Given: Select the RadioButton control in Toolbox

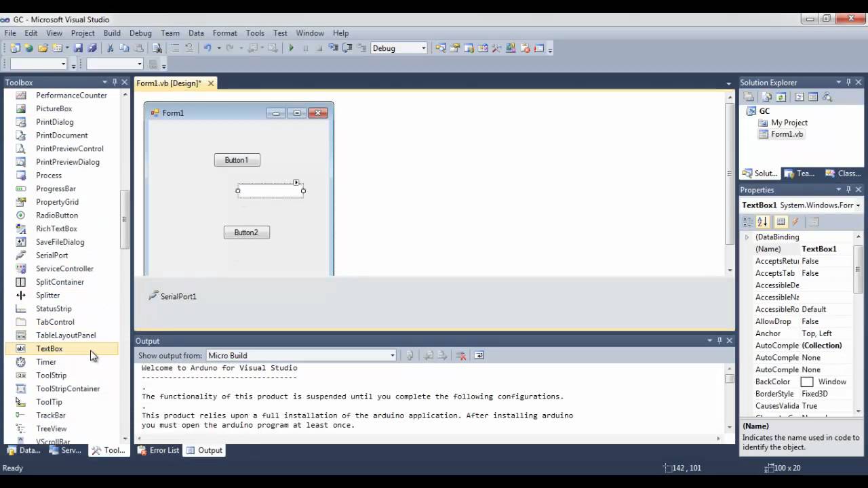Looking at the screenshot, I should 57,216.
